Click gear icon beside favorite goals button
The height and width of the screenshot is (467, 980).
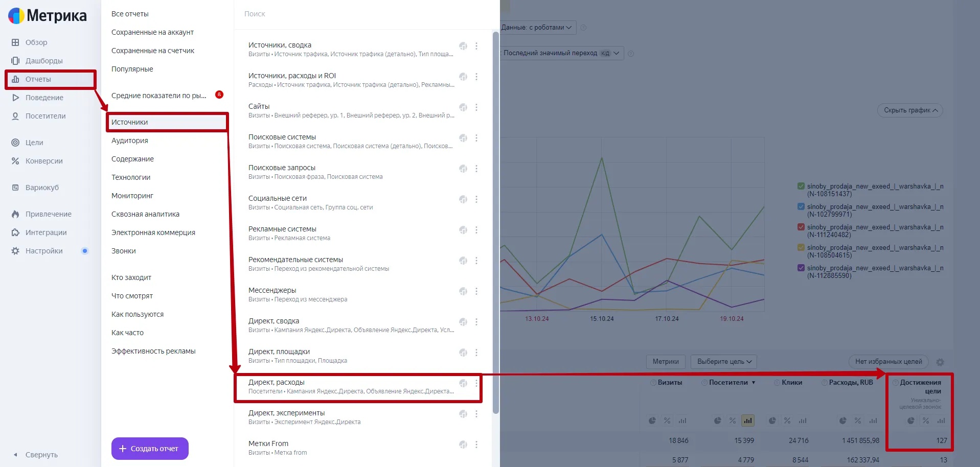coord(940,362)
